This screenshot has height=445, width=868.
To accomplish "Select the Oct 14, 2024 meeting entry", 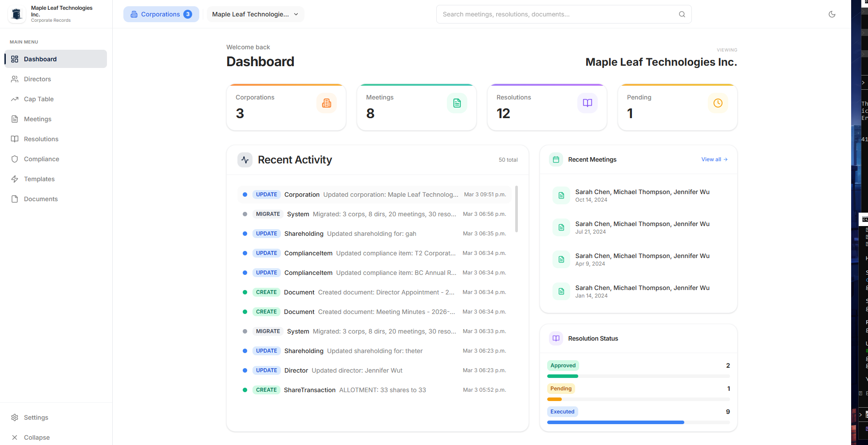I will [639, 195].
